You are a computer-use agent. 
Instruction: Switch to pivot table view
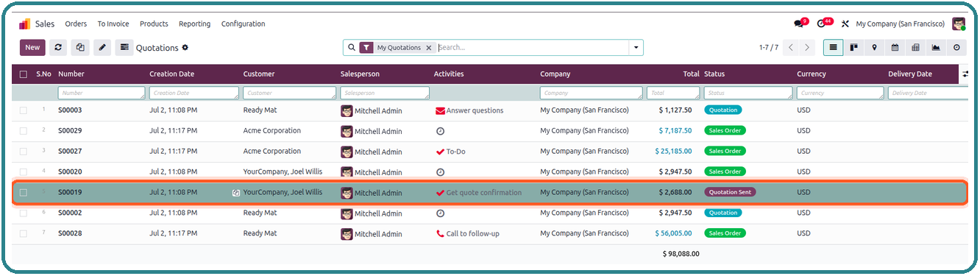pos(915,47)
